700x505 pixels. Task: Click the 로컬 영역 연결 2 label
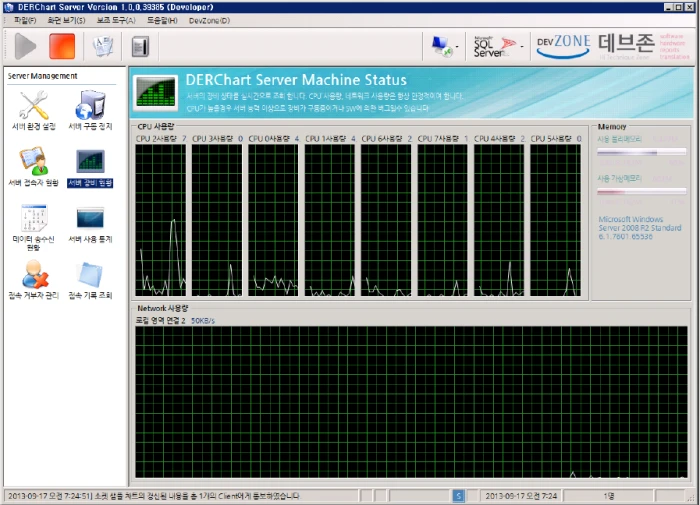tap(161, 321)
